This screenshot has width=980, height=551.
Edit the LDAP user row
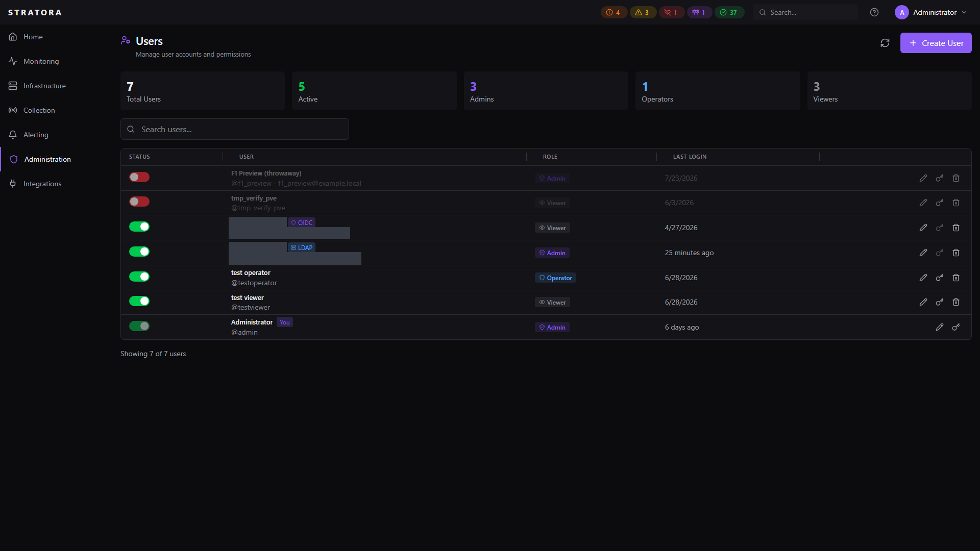point(923,253)
